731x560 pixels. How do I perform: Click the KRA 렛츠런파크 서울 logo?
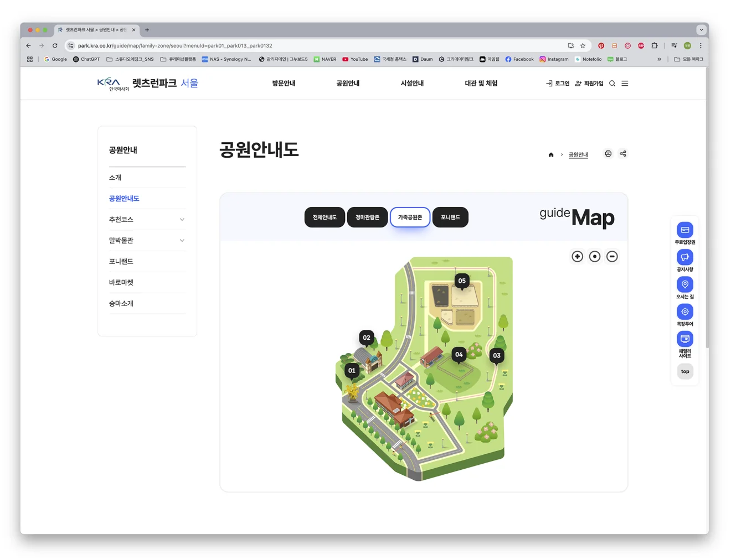148,84
